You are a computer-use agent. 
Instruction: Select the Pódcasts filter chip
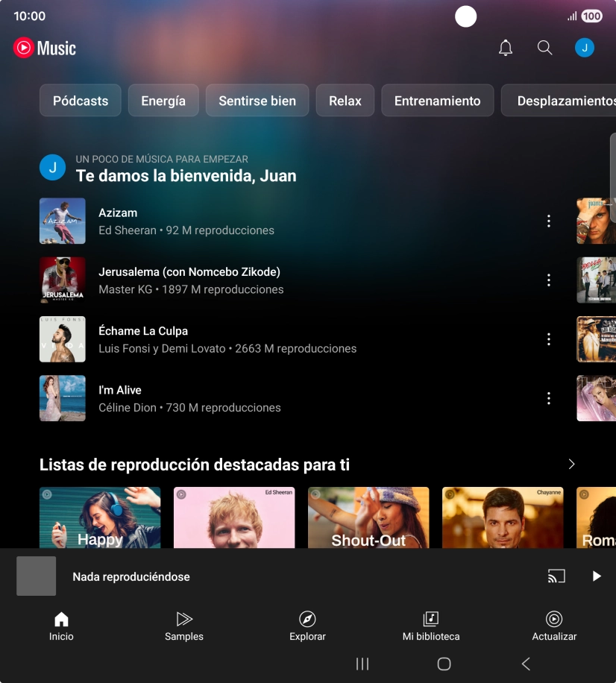81,101
